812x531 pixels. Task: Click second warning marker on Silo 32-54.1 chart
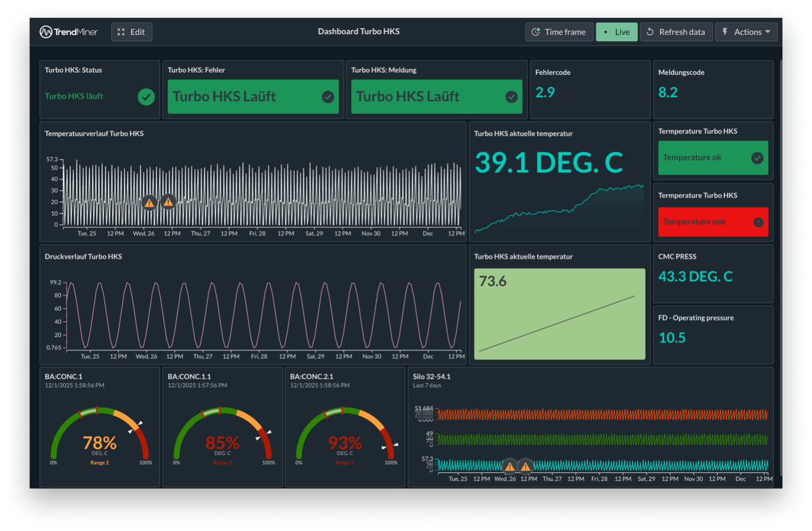coord(526,467)
